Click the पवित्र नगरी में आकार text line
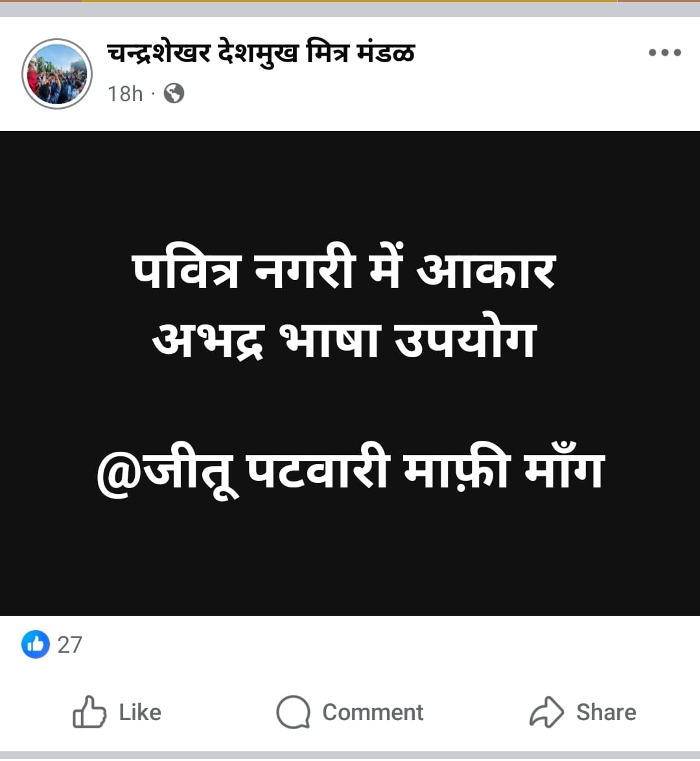The image size is (700, 761). 344,270
